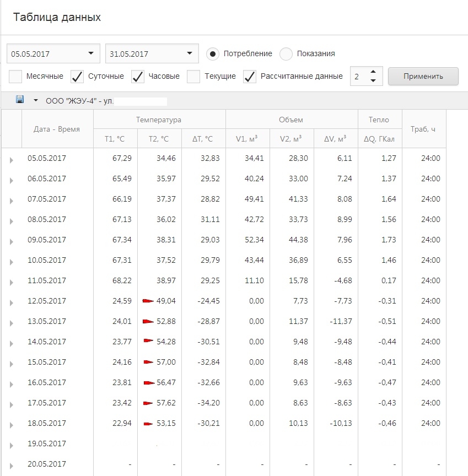Screen dimensions: 468x476
Task: Click red warning flag beside 56,47
Action: click(149, 383)
